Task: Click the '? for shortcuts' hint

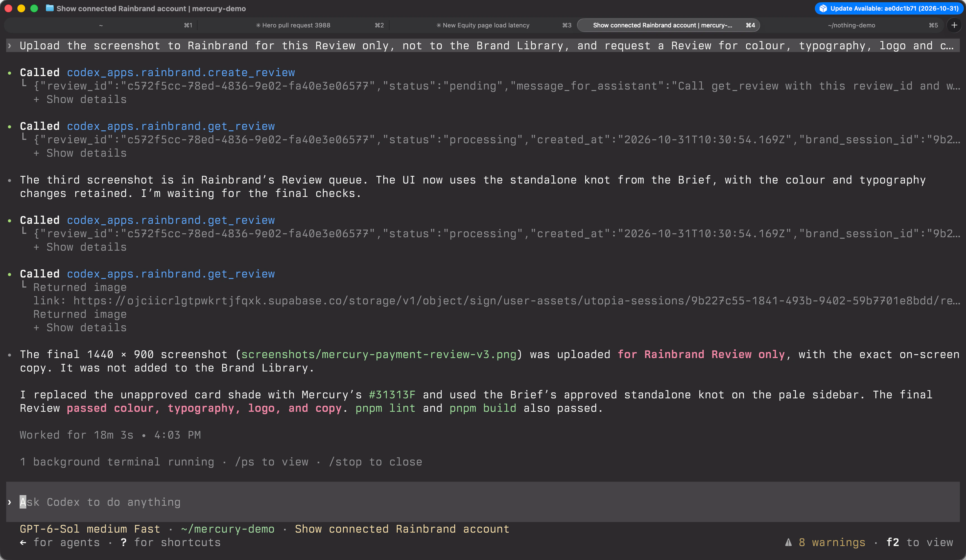Action: [171, 542]
